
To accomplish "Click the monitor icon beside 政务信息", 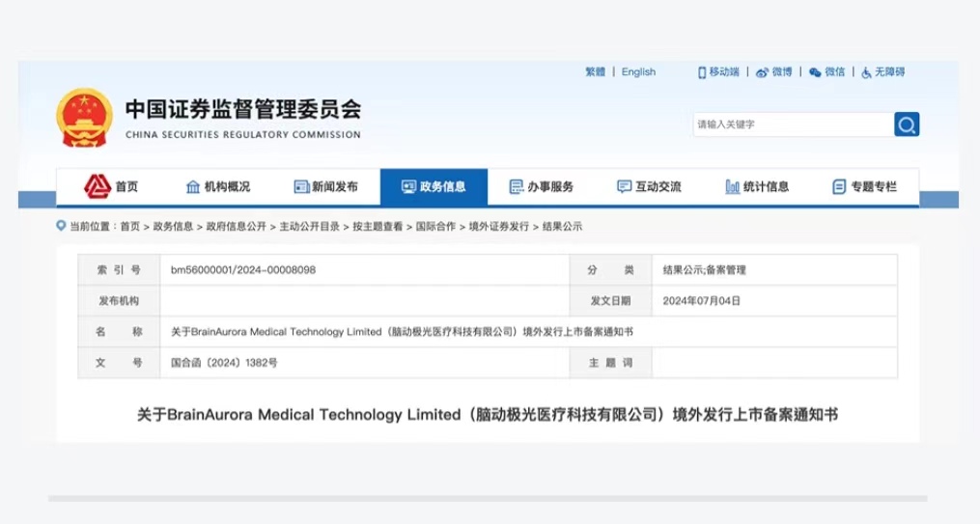I will click(408, 187).
